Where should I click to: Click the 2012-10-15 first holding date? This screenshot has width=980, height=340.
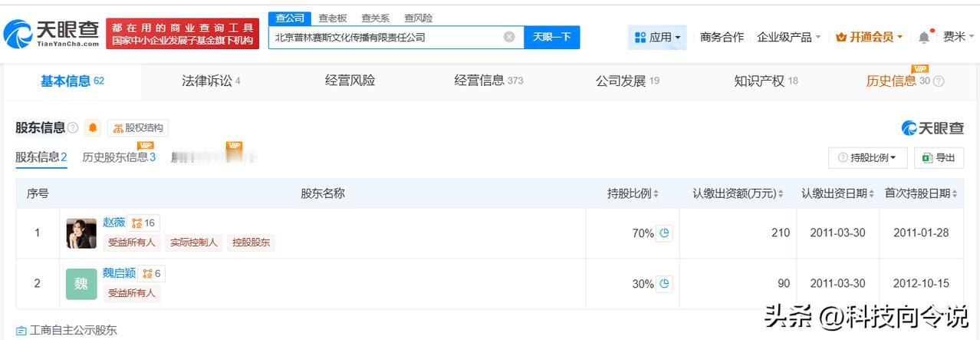(x=921, y=284)
